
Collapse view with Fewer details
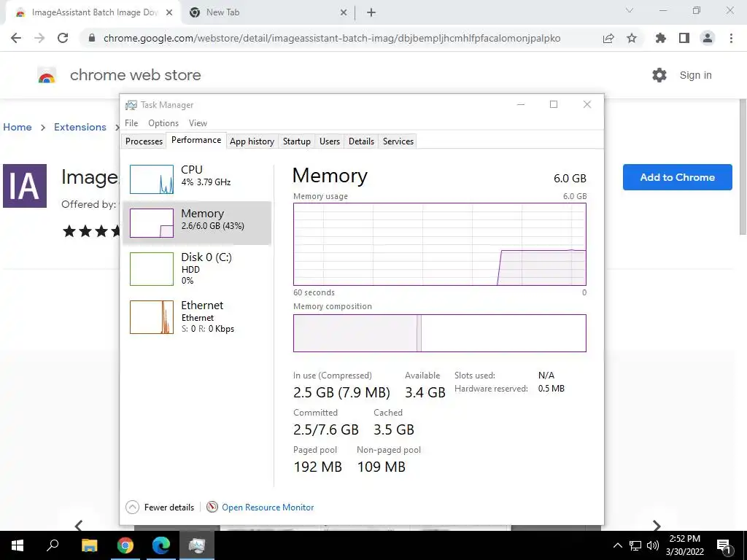[x=160, y=507]
